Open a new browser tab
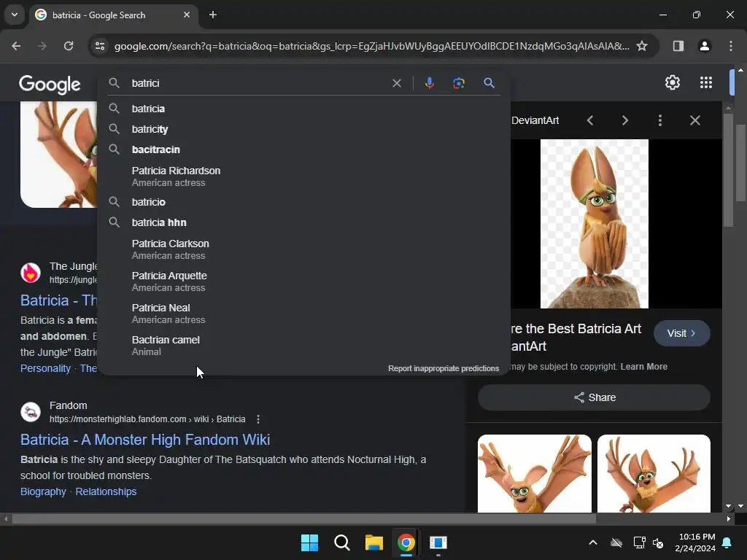 pyautogui.click(x=213, y=15)
